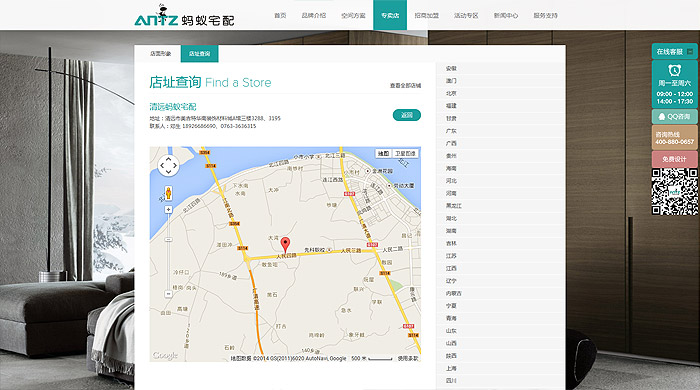Select 陕西 in the province list

pyautogui.click(x=451, y=356)
